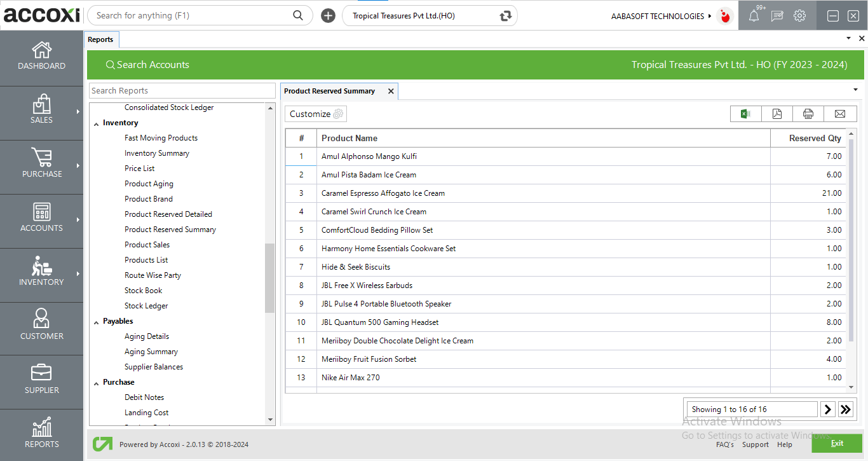
Task: Expand the Sales sidebar submenu
Action: click(78, 112)
